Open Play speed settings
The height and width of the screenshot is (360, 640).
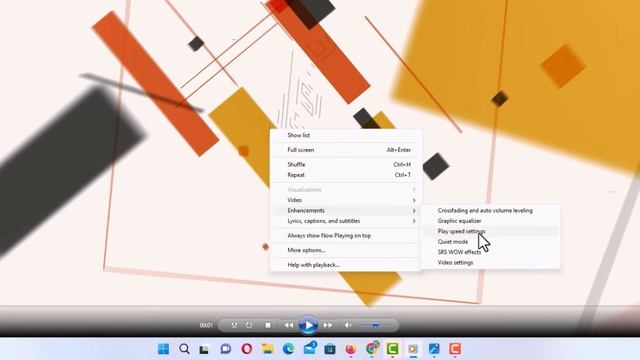[490, 231]
